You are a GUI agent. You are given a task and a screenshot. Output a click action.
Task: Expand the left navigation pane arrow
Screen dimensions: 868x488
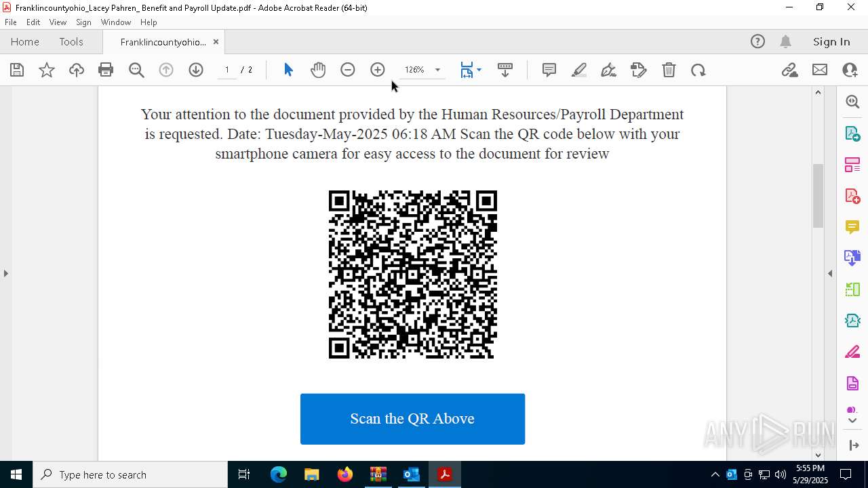[5, 273]
